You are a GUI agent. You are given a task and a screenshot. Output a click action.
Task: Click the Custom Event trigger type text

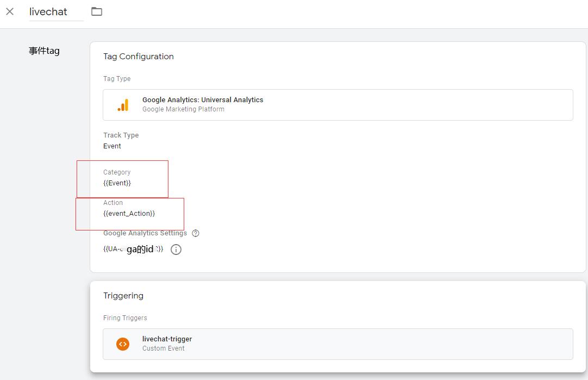(x=163, y=348)
